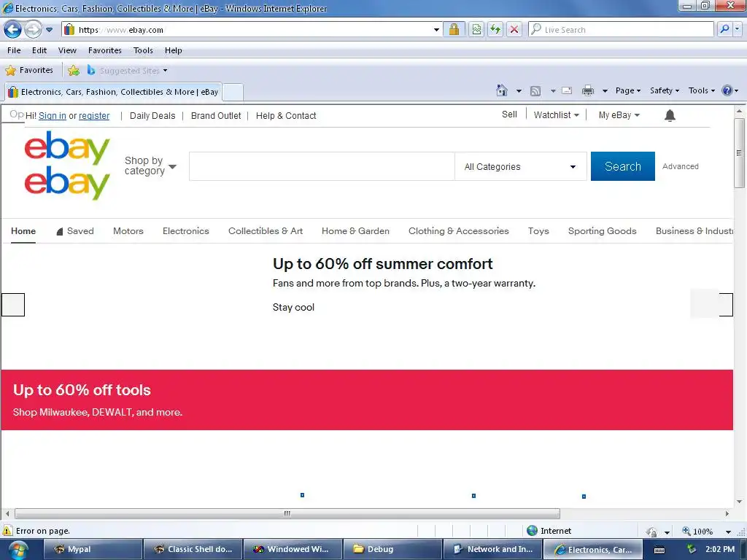Click the notifications bell icon
The height and width of the screenshot is (560, 747).
(x=670, y=115)
